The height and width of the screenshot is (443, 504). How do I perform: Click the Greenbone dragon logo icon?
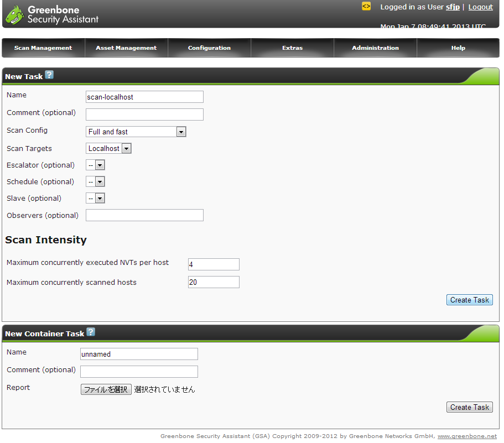pyautogui.click(x=14, y=14)
